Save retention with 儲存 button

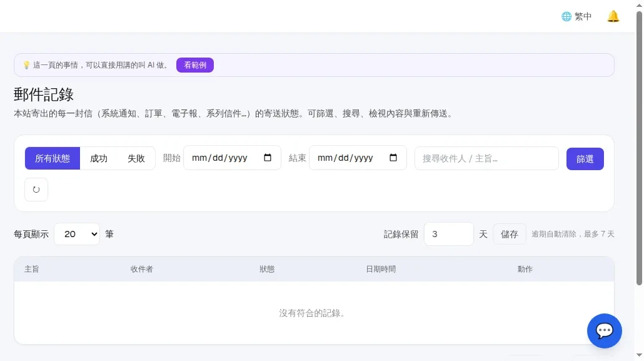click(510, 234)
